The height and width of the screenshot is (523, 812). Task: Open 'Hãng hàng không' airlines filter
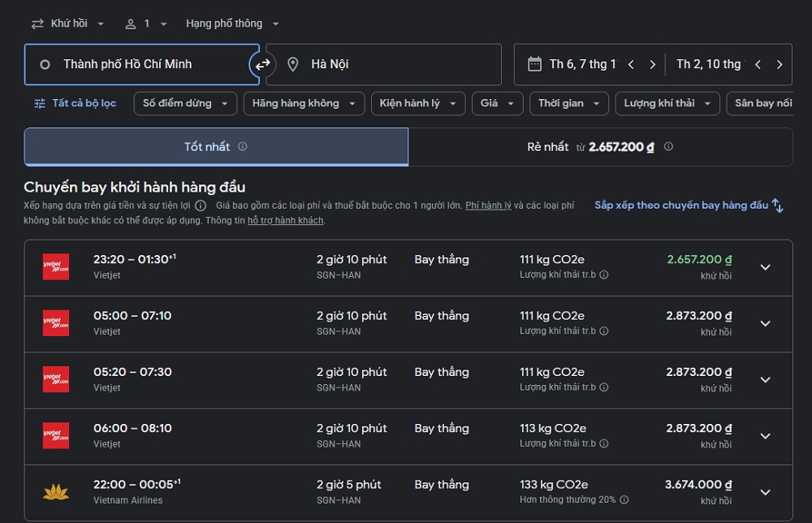pyautogui.click(x=304, y=103)
